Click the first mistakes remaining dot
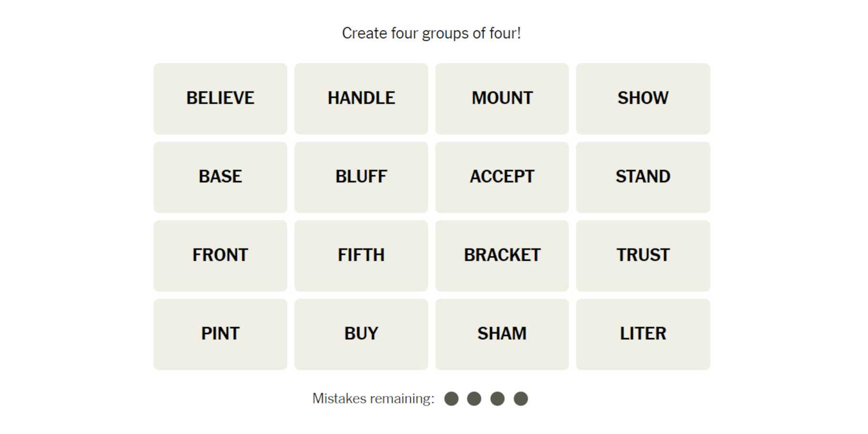The image size is (868, 434). click(451, 399)
